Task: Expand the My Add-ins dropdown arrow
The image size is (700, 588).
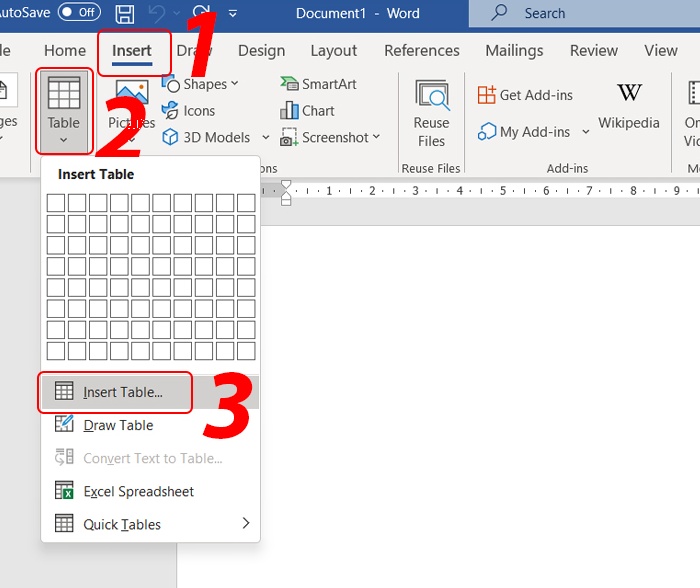Action: tap(586, 132)
